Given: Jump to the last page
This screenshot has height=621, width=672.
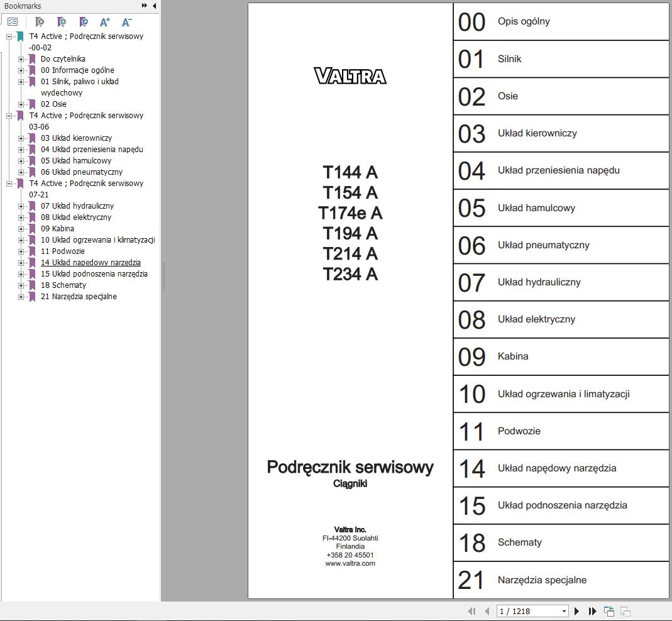Looking at the screenshot, I should (592, 611).
